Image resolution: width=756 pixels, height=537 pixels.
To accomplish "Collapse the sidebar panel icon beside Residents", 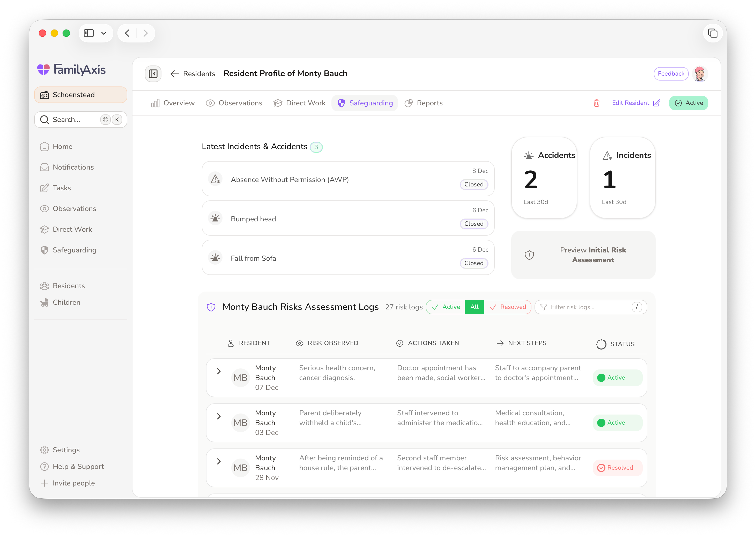I will pos(153,74).
